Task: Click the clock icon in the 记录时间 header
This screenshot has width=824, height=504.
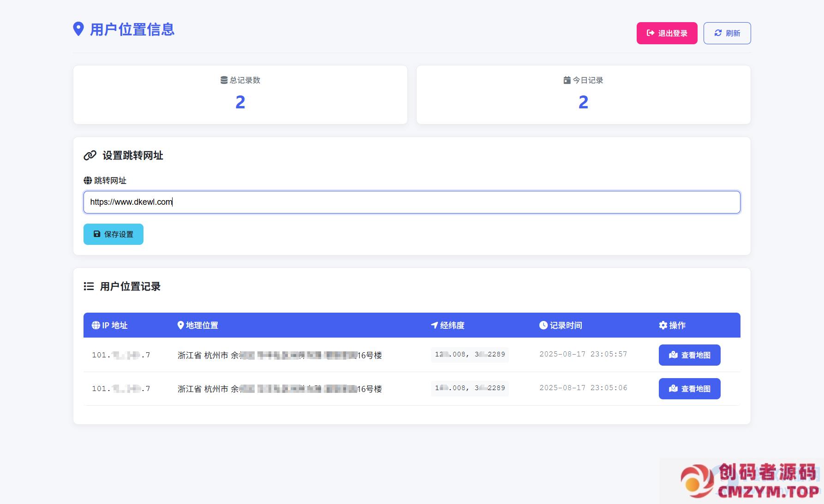Action: pyautogui.click(x=543, y=325)
